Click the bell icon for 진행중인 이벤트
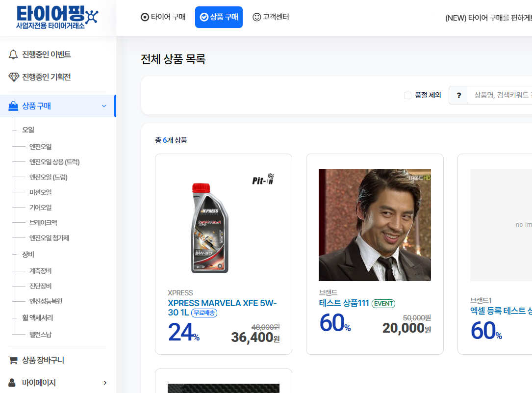 13,54
